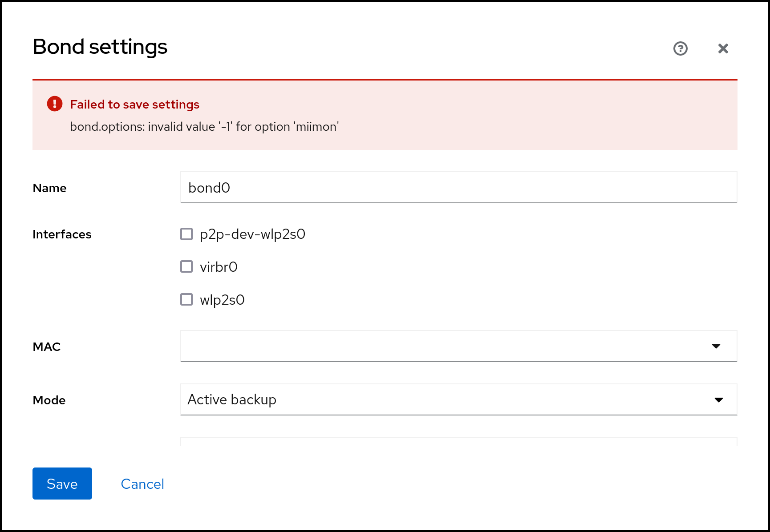Click the "Bond settings" dialog heading
The image size is (770, 532).
(x=100, y=47)
